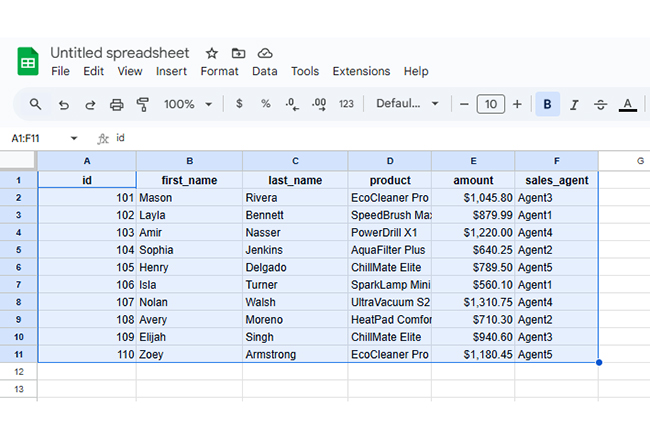Toggle italic formatting
The width and height of the screenshot is (650, 439).
click(x=574, y=104)
